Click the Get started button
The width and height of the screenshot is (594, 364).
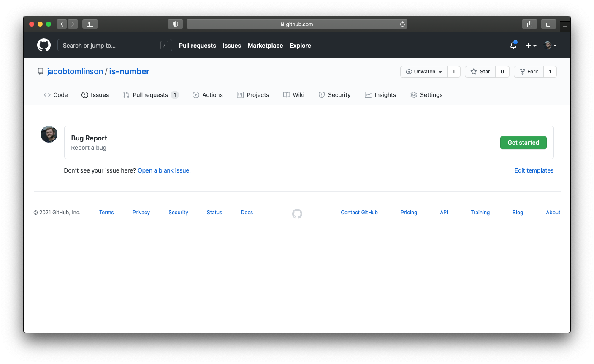(x=523, y=142)
